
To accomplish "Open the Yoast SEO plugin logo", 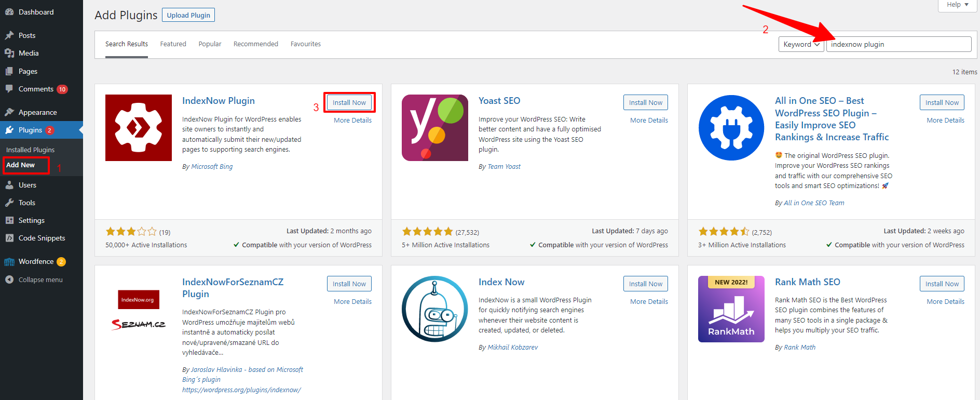I will 435,128.
